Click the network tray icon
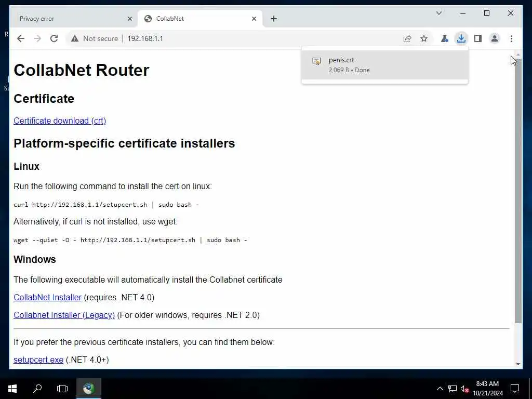 point(453,389)
